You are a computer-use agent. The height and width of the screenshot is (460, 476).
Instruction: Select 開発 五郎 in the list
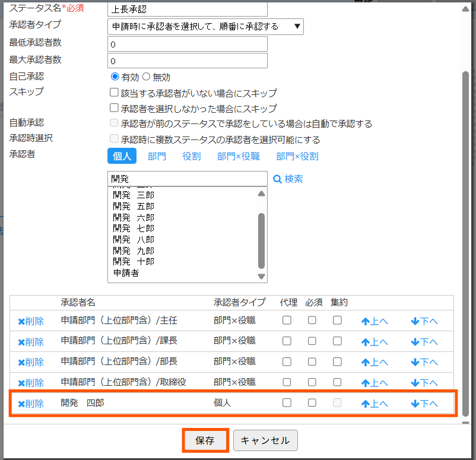pyautogui.click(x=134, y=207)
